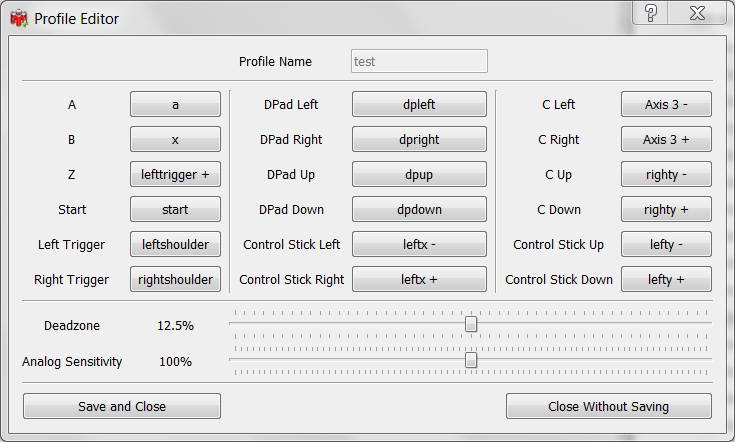
Task: Click the 'Right Trigger' label
Action: coord(71,280)
